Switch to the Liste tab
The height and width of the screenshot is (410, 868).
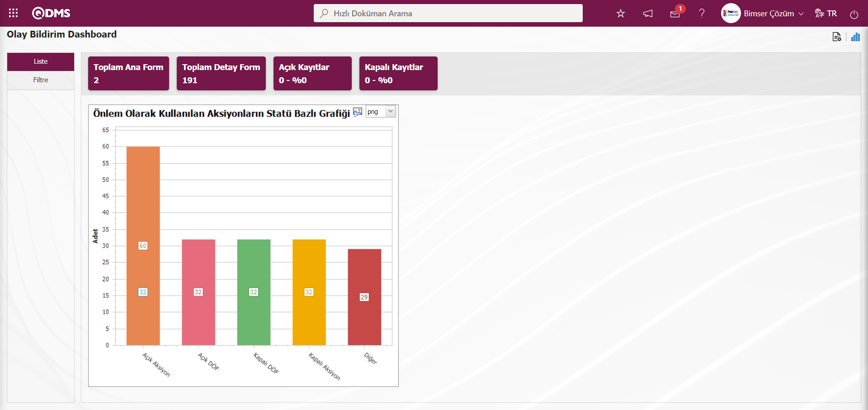click(x=41, y=61)
